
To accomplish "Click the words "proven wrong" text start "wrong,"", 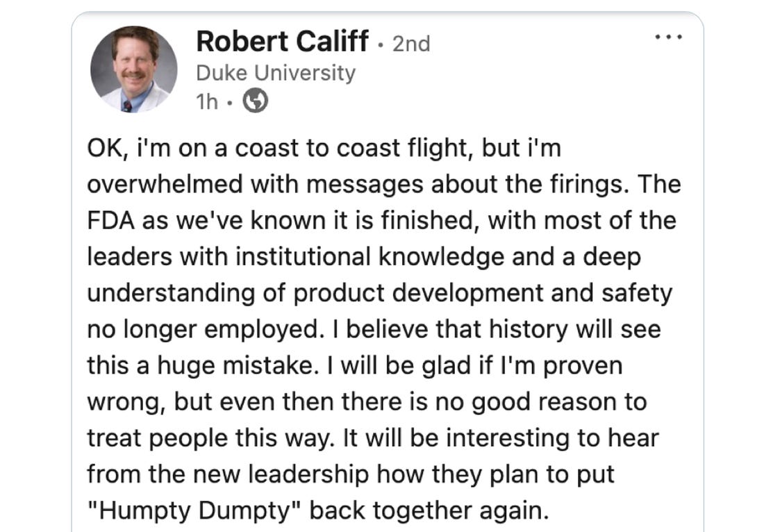I will pyautogui.click(x=124, y=402).
